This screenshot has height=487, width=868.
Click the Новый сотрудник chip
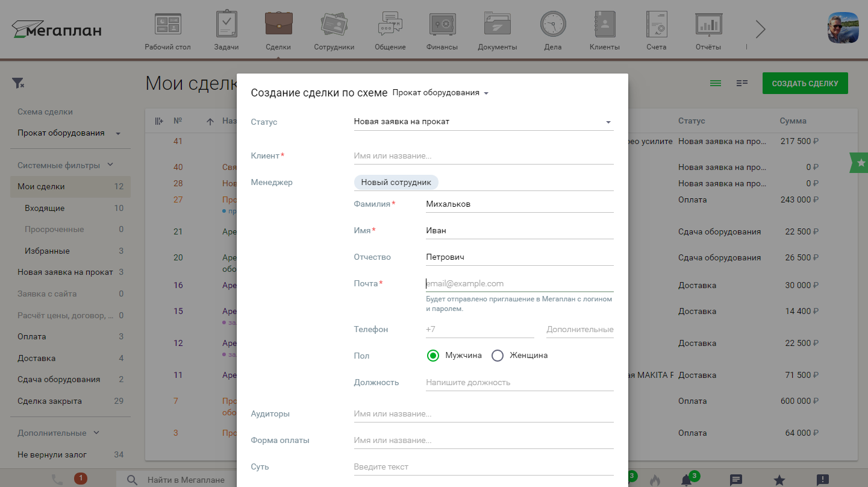(396, 183)
